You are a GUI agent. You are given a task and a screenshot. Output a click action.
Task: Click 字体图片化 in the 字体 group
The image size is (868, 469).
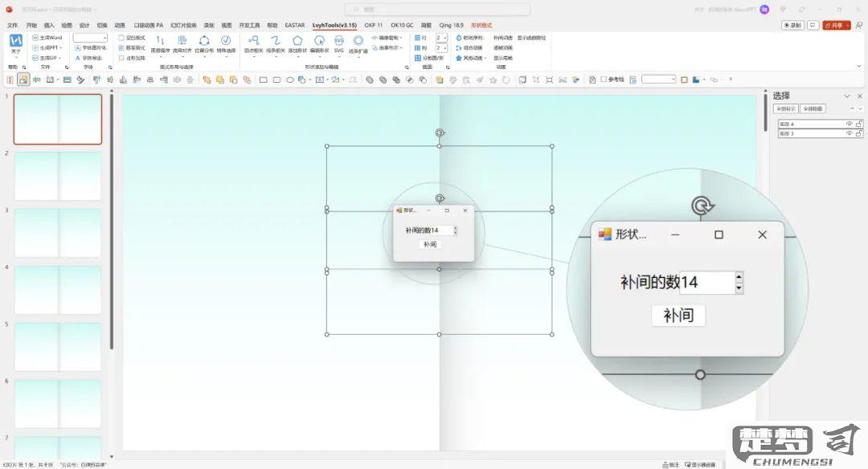(90, 48)
